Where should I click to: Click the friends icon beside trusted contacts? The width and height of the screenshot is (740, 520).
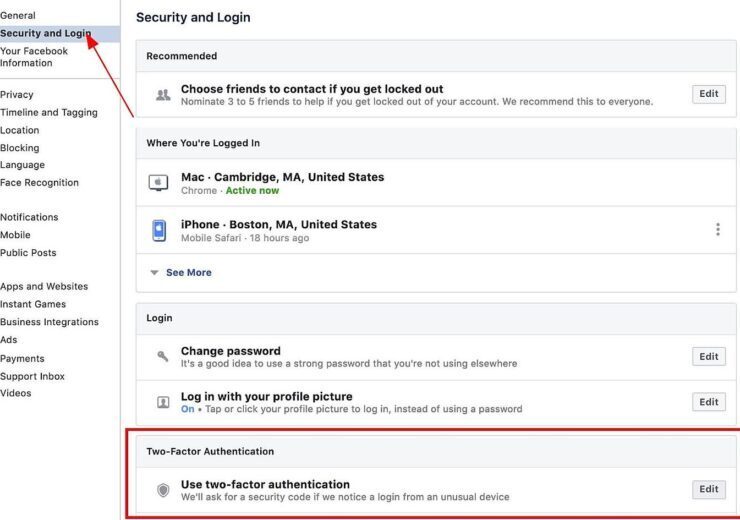[163, 95]
